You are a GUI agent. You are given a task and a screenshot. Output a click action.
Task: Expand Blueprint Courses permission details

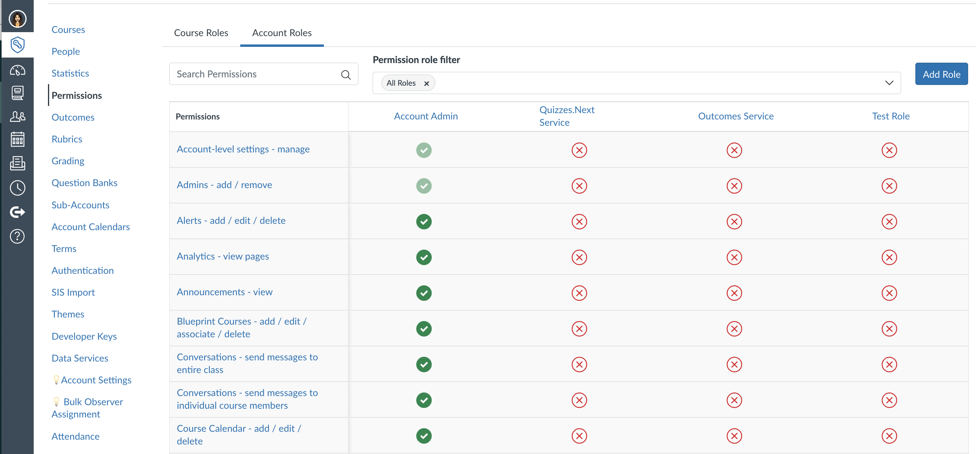(x=242, y=328)
